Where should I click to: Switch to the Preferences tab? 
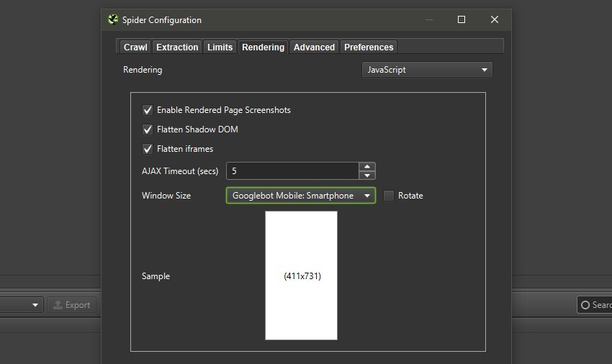pyautogui.click(x=369, y=47)
